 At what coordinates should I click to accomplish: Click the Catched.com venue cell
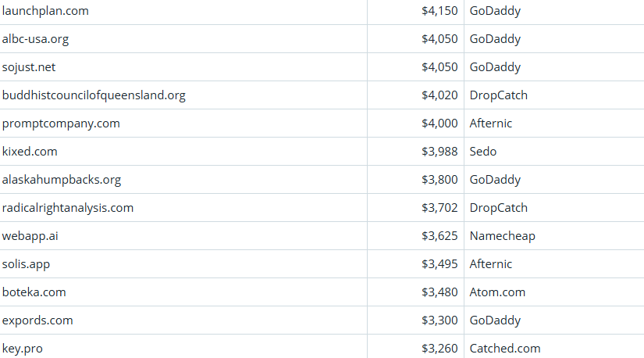[x=504, y=349]
